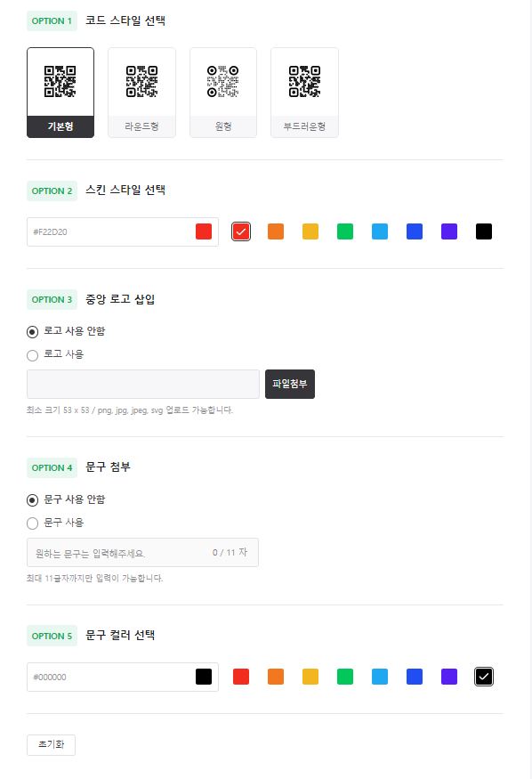532x779 pixels.
Task: Select the 문구 사용 안함 option
Action: (31, 499)
